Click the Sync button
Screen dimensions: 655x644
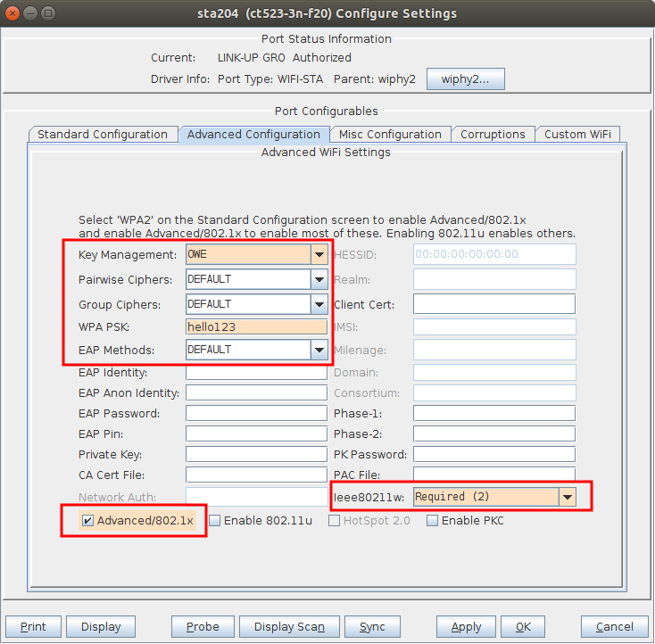pyautogui.click(x=372, y=626)
